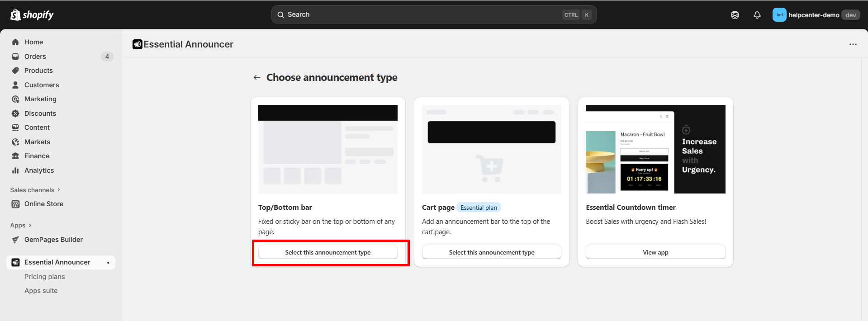Click the GemPages Builder app icon
The image size is (868, 321).
15,240
